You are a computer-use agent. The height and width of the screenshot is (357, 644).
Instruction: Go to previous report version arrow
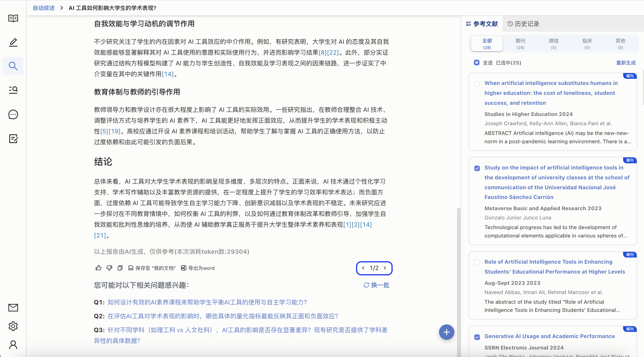(363, 268)
